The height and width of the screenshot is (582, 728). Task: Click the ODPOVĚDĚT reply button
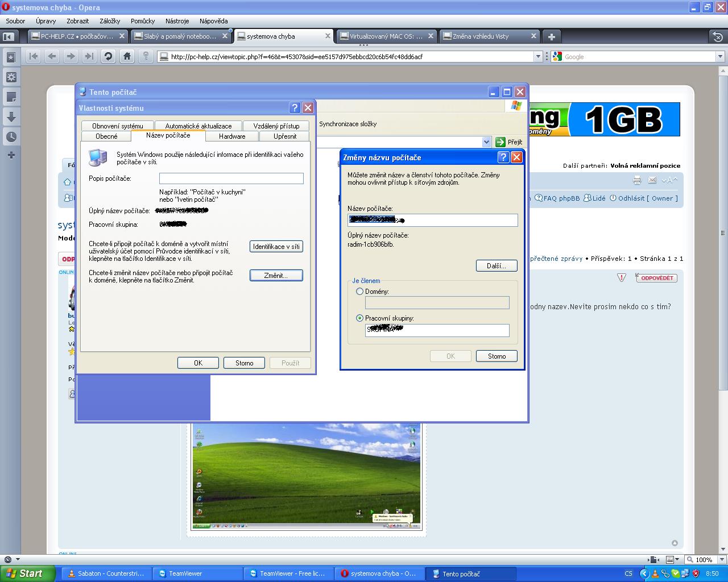point(656,278)
